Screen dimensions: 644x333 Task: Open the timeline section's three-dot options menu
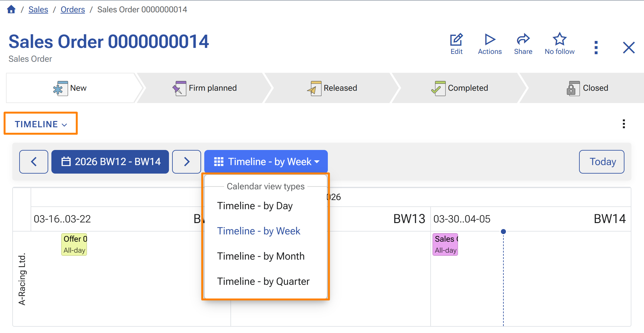coord(624,124)
